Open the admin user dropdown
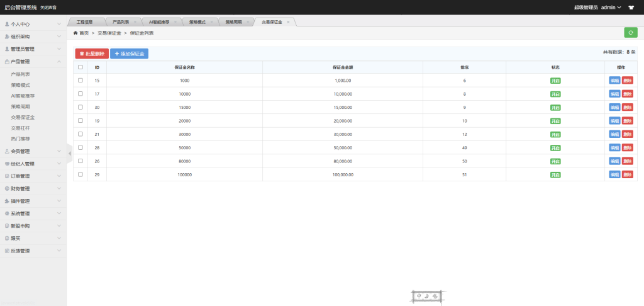This screenshot has width=644, height=306. [x=610, y=8]
